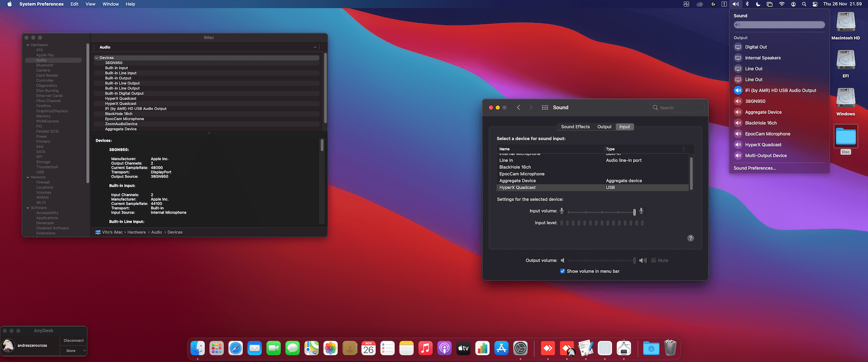Open Music app in the Dock
This screenshot has width=868, height=362.
tap(425, 348)
